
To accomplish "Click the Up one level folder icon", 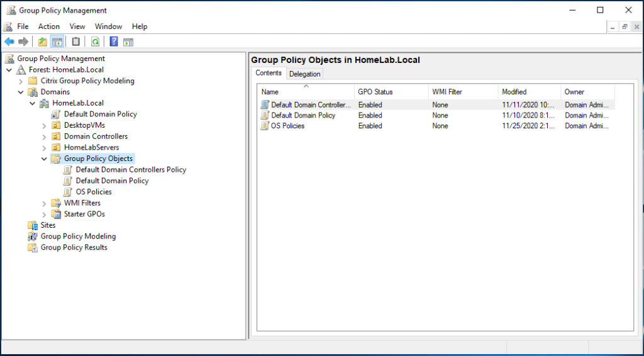I will [x=42, y=42].
